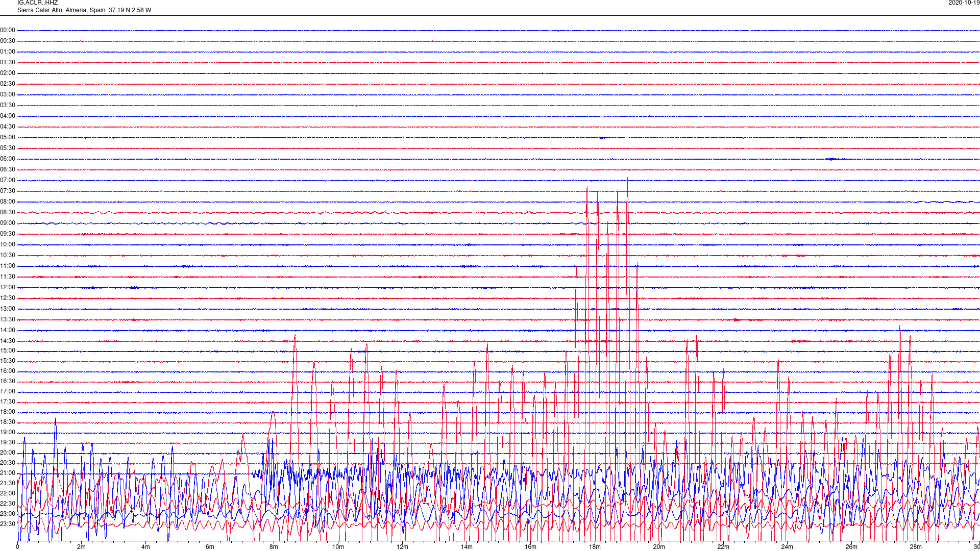The width and height of the screenshot is (980, 551).
Task: Select the 17:00 time row label
Action: [8, 391]
